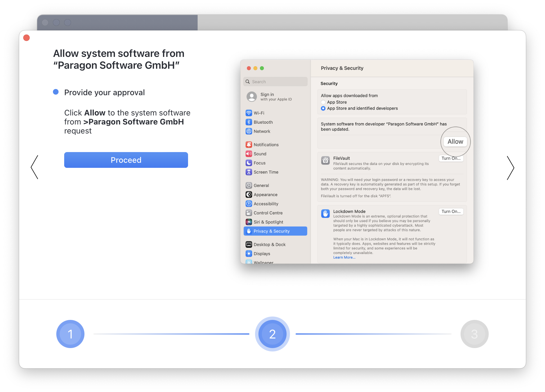Select App Store radio option
The height and width of the screenshot is (392, 545).
323,102
